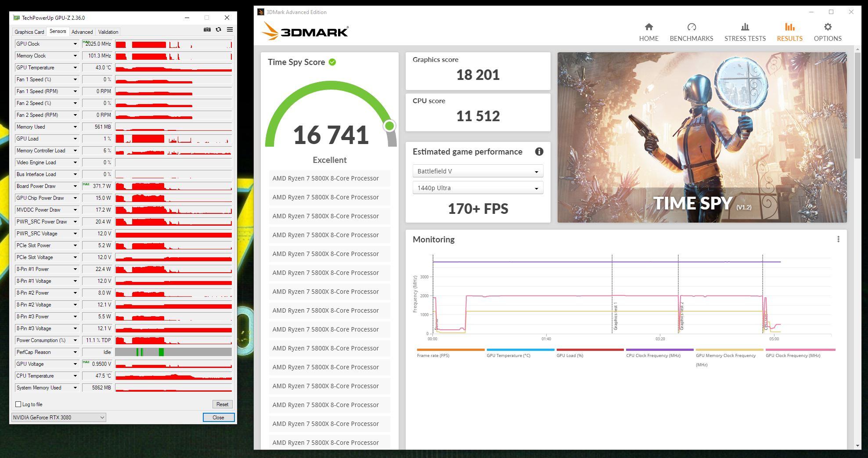Open the PerfCap Reason sensor dropdown
Image resolution: width=868 pixels, height=458 pixels.
point(75,352)
